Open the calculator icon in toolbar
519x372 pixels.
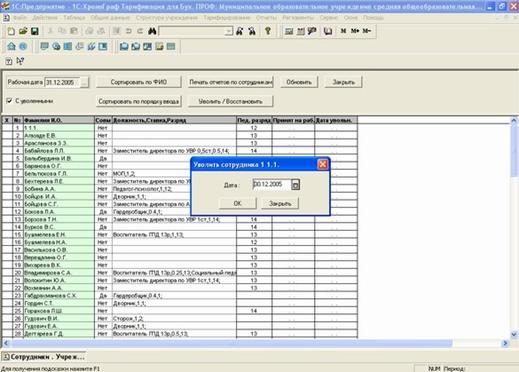click(289, 31)
